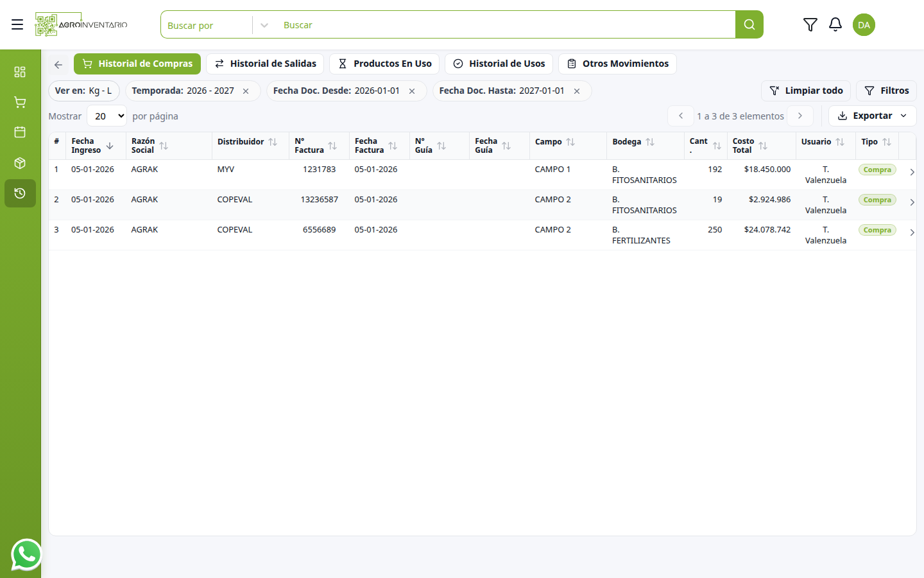
Task: Open the dashboard grid sidebar icon
Action: pos(20,72)
